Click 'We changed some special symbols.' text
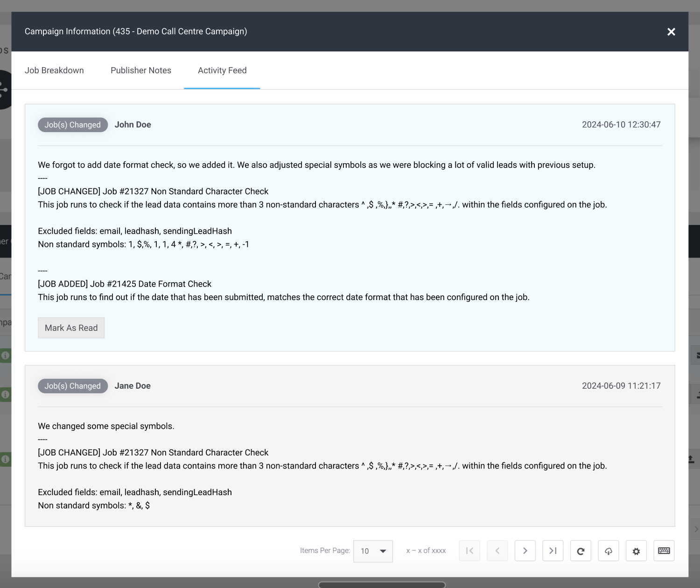Viewport: 700px width, 588px height. tap(106, 426)
